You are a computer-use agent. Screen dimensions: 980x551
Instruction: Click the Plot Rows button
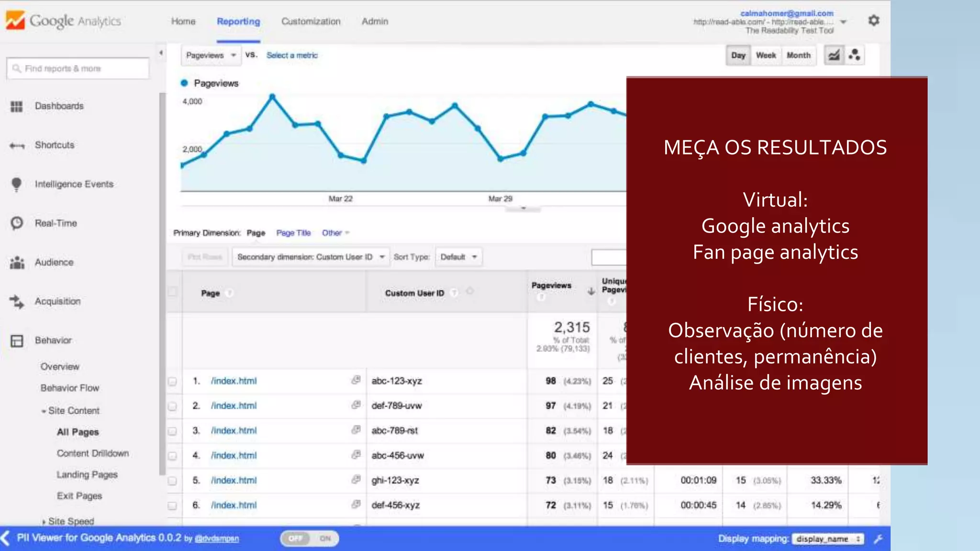click(x=205, y=257)
